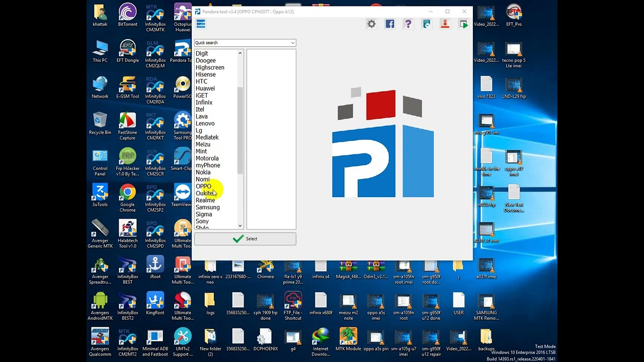Click the purple help question mark icon

click(408, 24)
